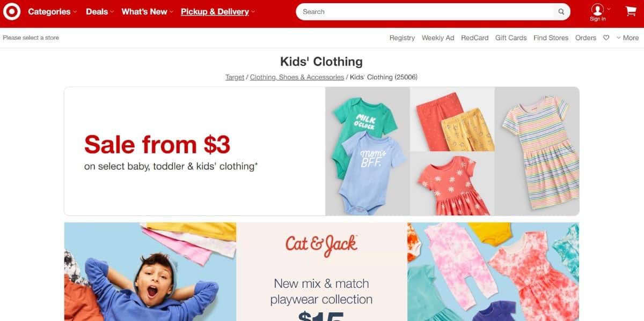Open the Sign in account icon
The height and width of the screenshot is (321, 644).
(x=598, y=12)
